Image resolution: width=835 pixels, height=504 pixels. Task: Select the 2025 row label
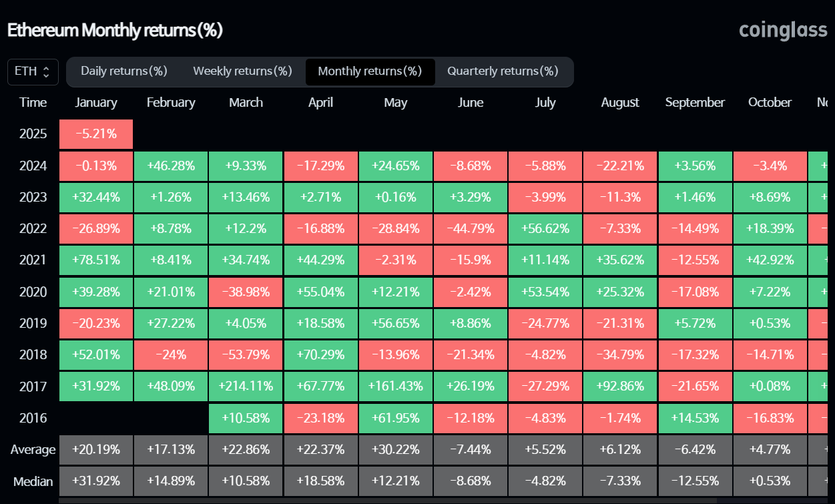33,134
